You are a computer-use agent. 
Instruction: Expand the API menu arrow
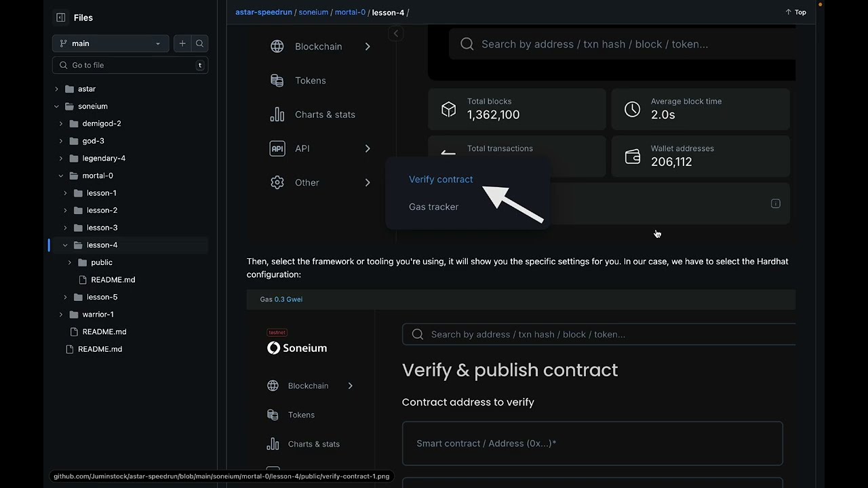tap(368, 148)
